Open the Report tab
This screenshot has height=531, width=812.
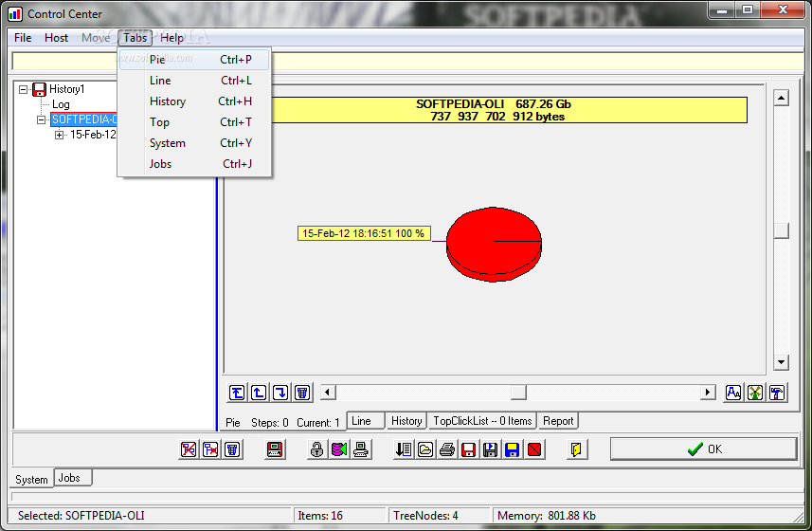pos(558,421)
